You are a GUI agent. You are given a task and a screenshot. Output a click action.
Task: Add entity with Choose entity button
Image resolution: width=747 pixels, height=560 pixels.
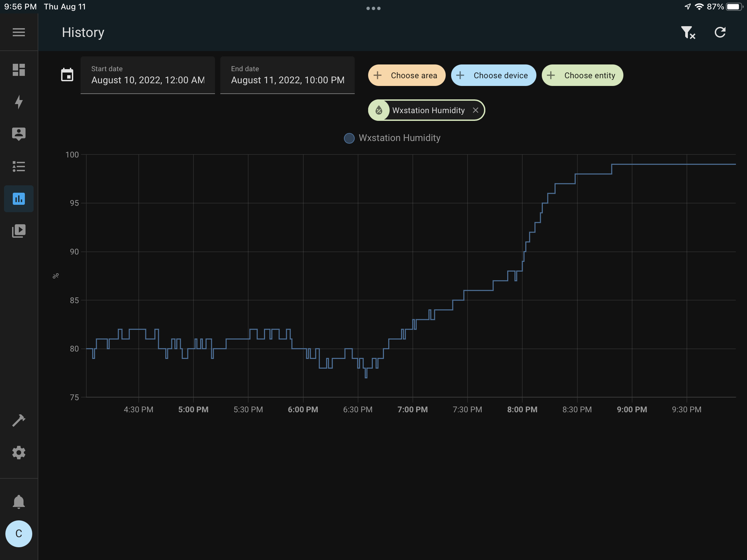point(582,75)
